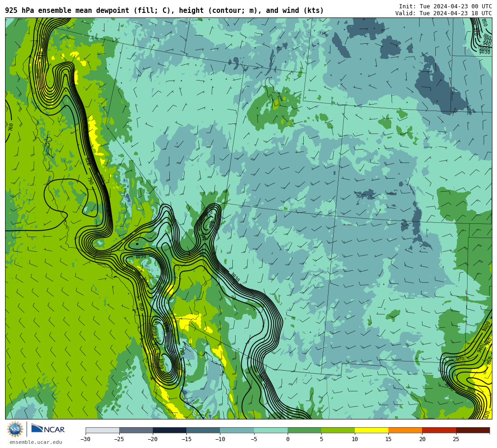Click the -25 to -20 slate colorbar swatch
This screenshot has width=497, height=448.
click(136, 430)
